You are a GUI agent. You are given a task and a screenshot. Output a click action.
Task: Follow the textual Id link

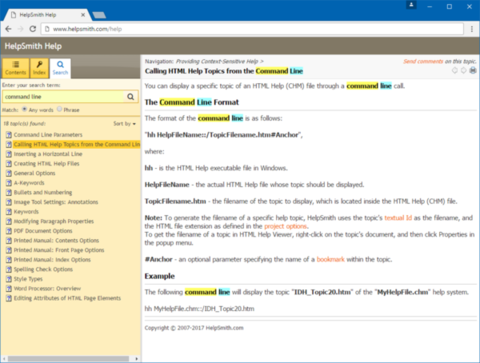(x=398, y=218)
